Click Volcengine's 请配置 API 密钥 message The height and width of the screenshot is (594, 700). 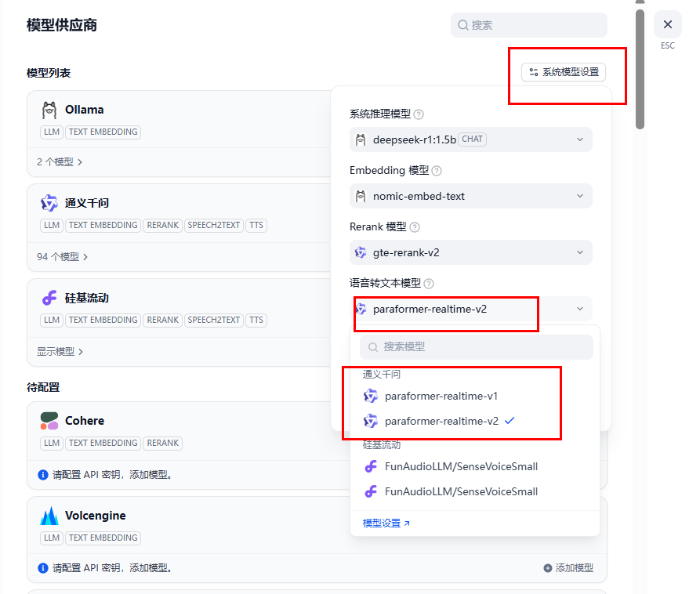tap(111, 568)
